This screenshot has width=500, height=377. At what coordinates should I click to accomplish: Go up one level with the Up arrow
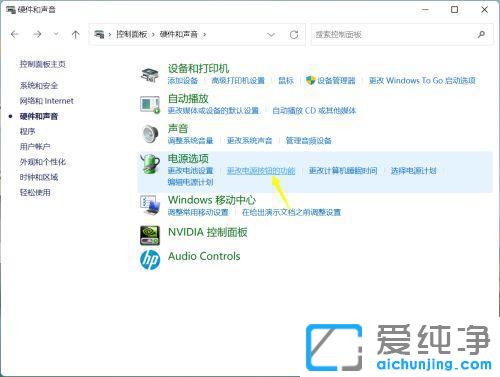[x=76, y=34]
